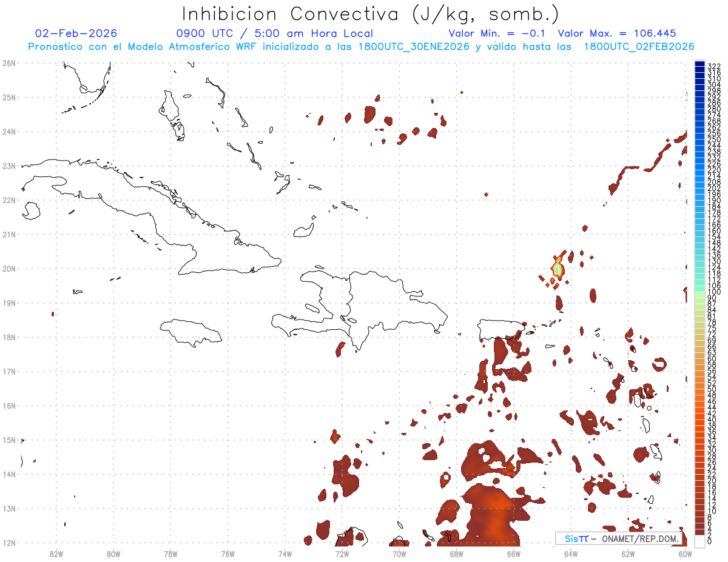The height and width of the screenshot is (562, 728).
Task: Click the "26N" latitude label
Action: point(9,63)
